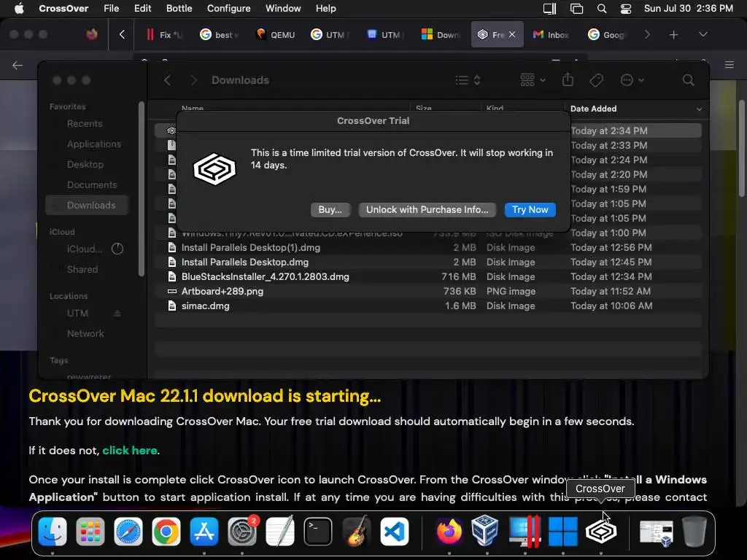Open the Help menu
747x560 pixels.
(x=326, y=9)
